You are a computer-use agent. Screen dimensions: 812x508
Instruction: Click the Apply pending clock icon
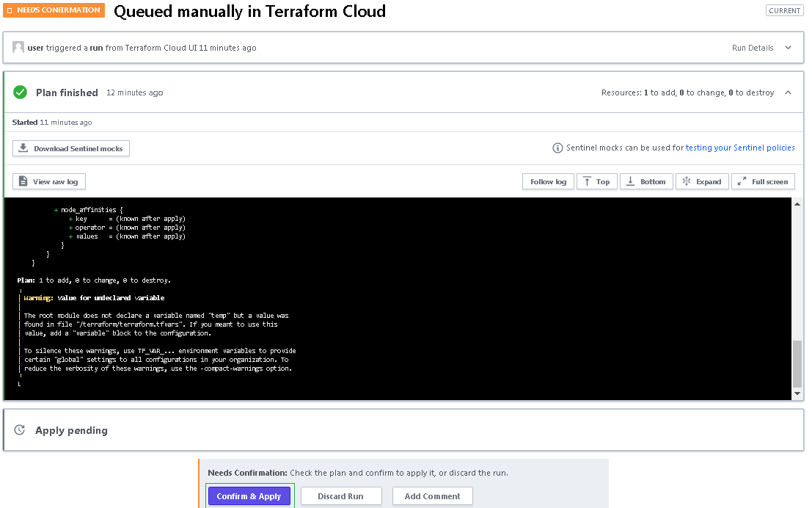(x=20, y=429)
